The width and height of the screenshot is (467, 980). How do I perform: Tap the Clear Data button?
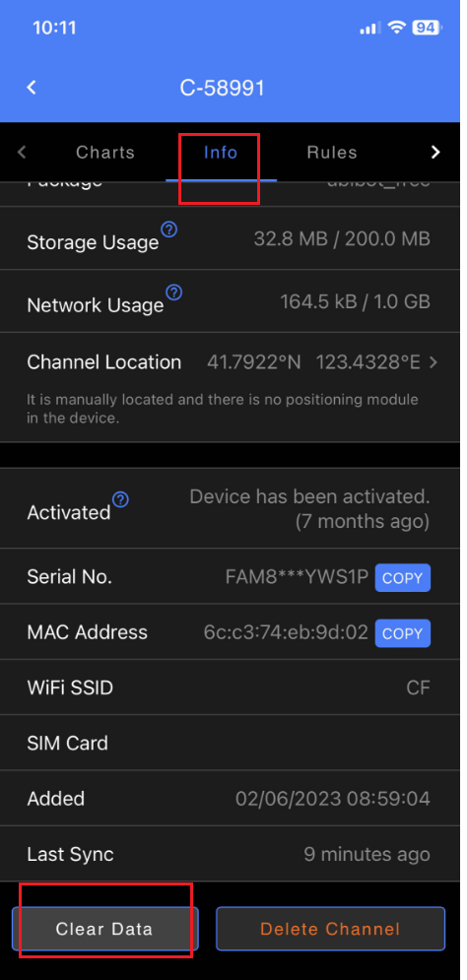coord(104,929)
